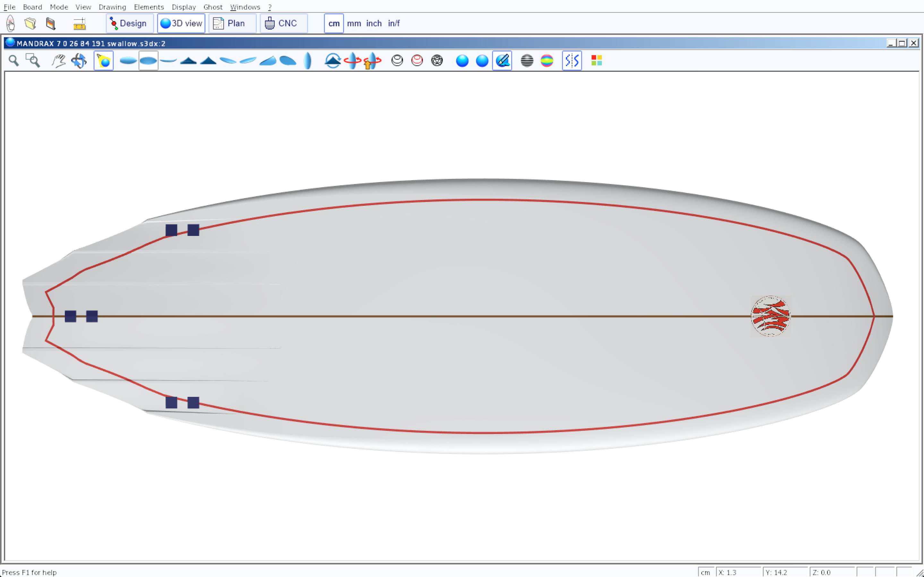
Task: Toggle the light source spotlight icon
Action: coord(104,61)
